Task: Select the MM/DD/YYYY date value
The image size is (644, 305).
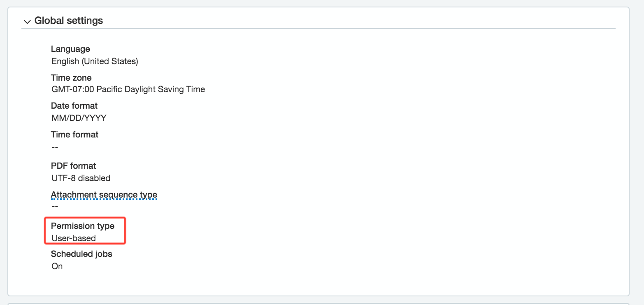Action: 78,118
